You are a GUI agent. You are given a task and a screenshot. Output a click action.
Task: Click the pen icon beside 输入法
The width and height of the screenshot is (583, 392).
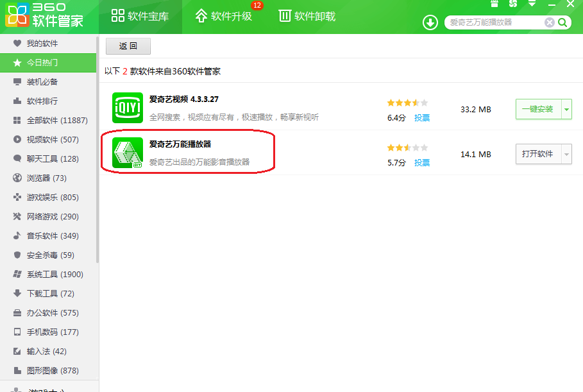click(17, 351)
